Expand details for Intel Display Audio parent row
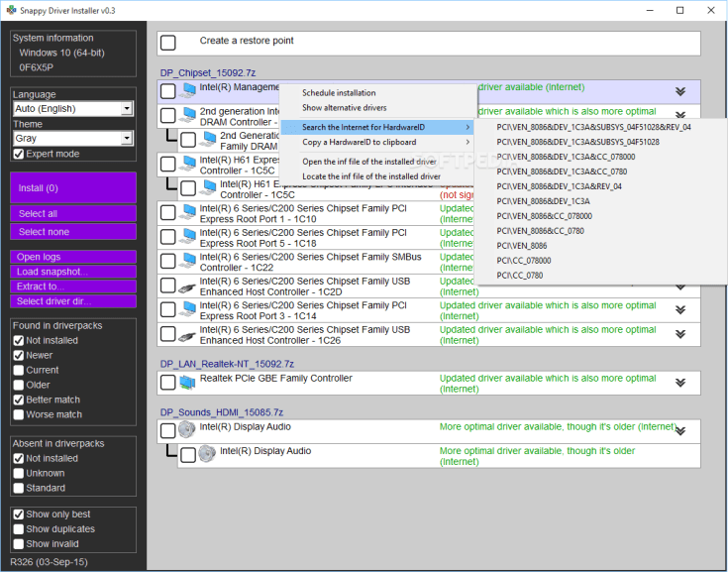Screen dimensions: 728x572 [680, 431]
